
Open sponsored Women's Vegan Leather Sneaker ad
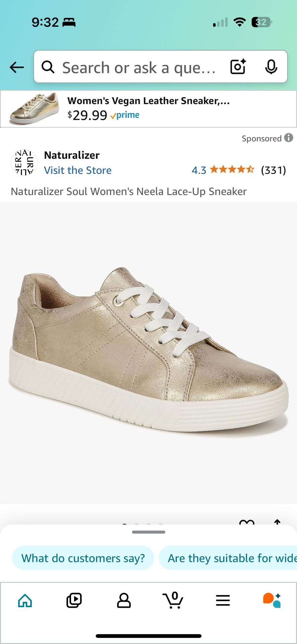coord(148,109)
